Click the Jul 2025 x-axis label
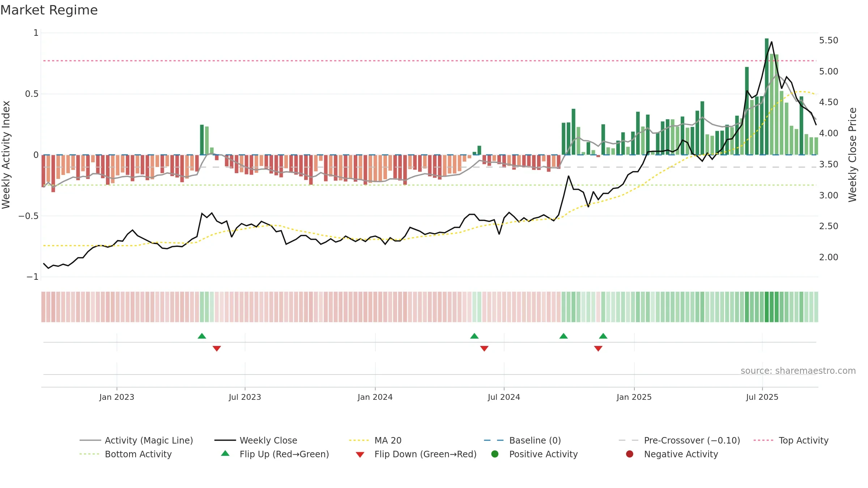 coord(762,397)
